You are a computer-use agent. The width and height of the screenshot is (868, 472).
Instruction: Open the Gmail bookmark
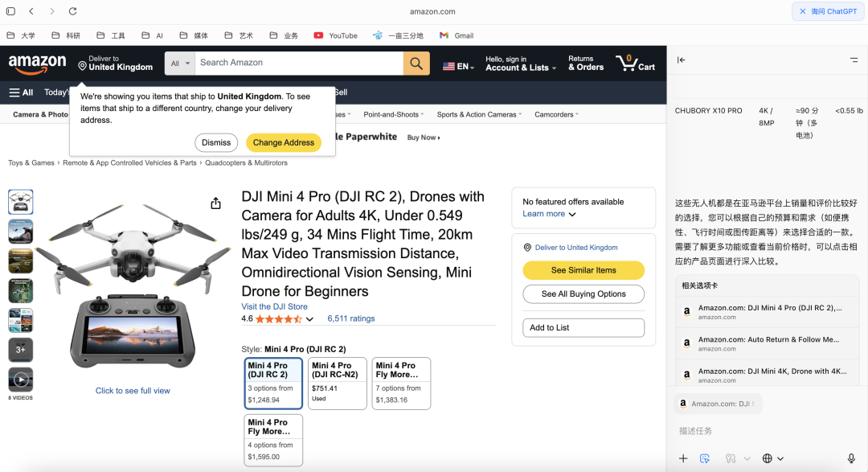pyautogui.click(x=457, y=35)
